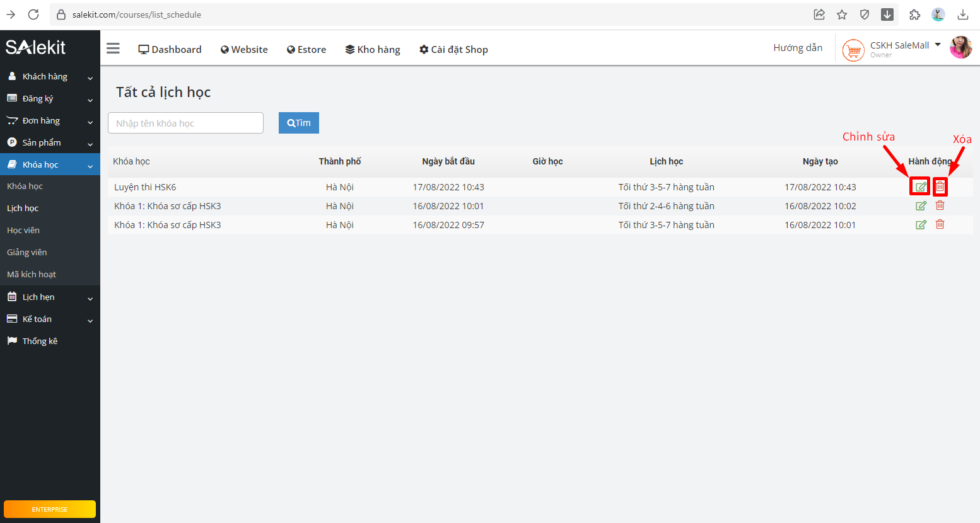980x523 pixels.
Task: Click the Tìm search button
Action: click(299, 123)
